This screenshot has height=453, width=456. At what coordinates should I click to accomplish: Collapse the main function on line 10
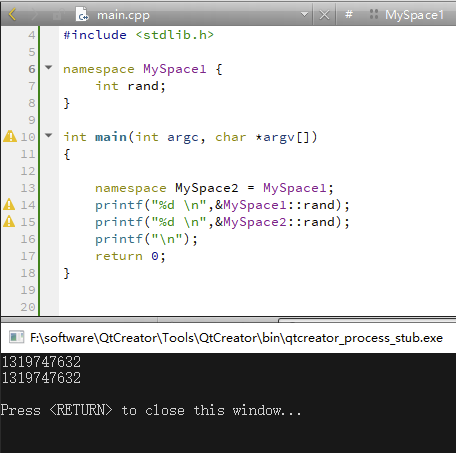[49, 136]
